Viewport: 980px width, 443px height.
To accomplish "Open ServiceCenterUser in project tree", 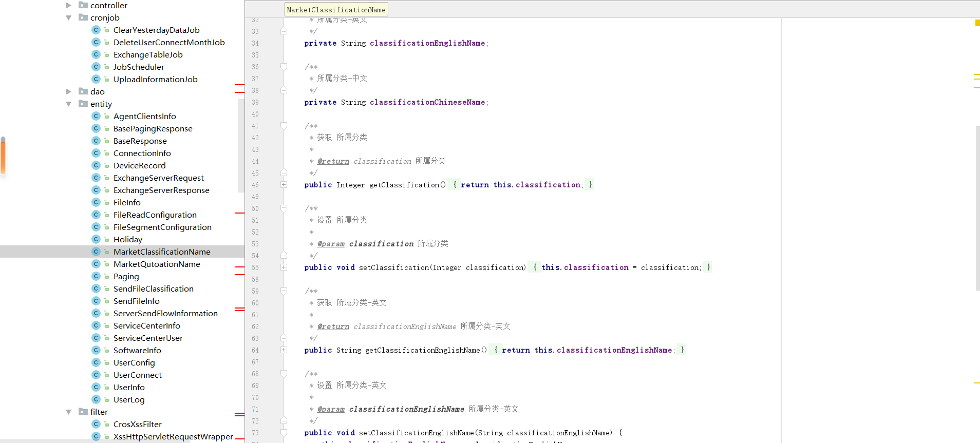I will click(x=148, y=338).
